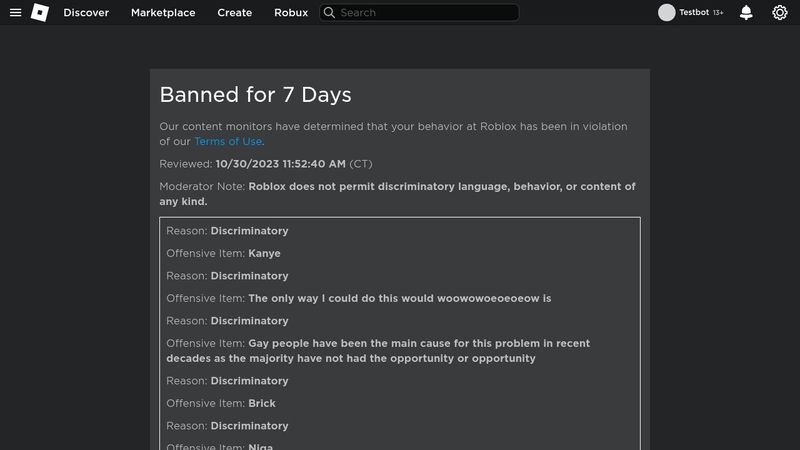Image resolution: width=800 pixels, height=450 pixels.
Task: Click the Offensive Item: Kanye line
Action: click(223, 253)
